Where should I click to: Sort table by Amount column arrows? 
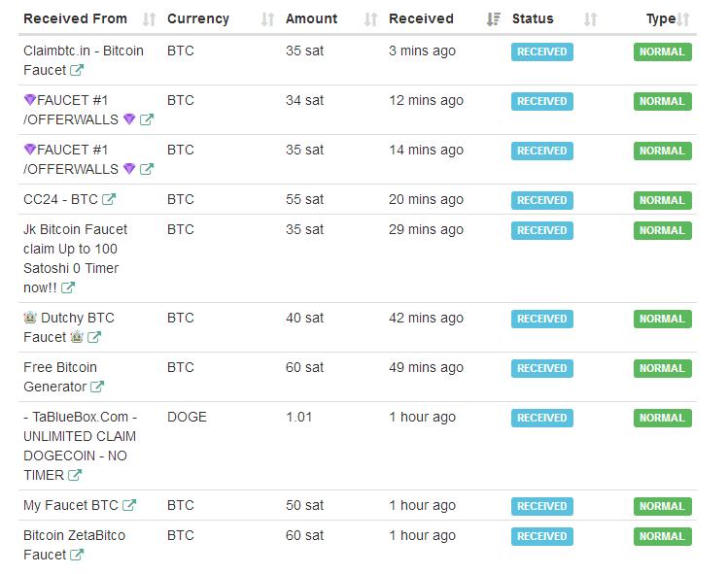click(x=370, y=19)
